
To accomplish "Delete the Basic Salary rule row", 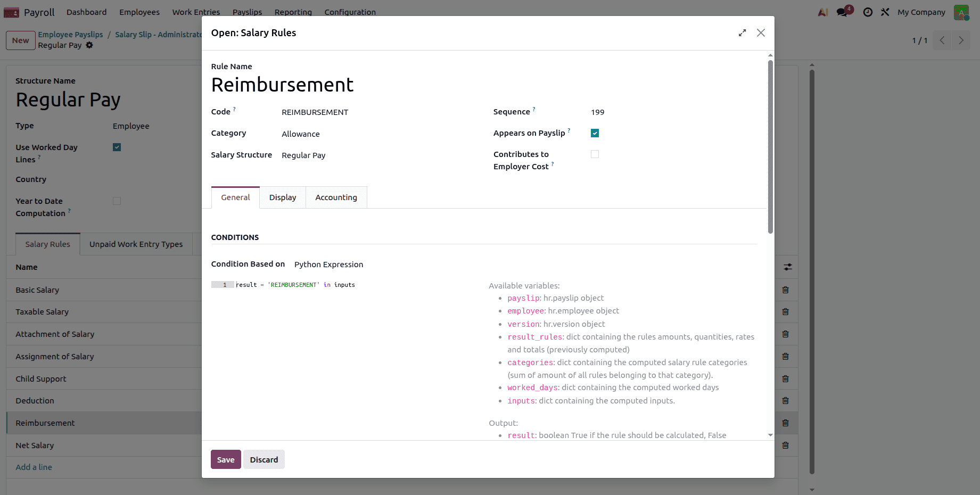I will coord(785,290).
